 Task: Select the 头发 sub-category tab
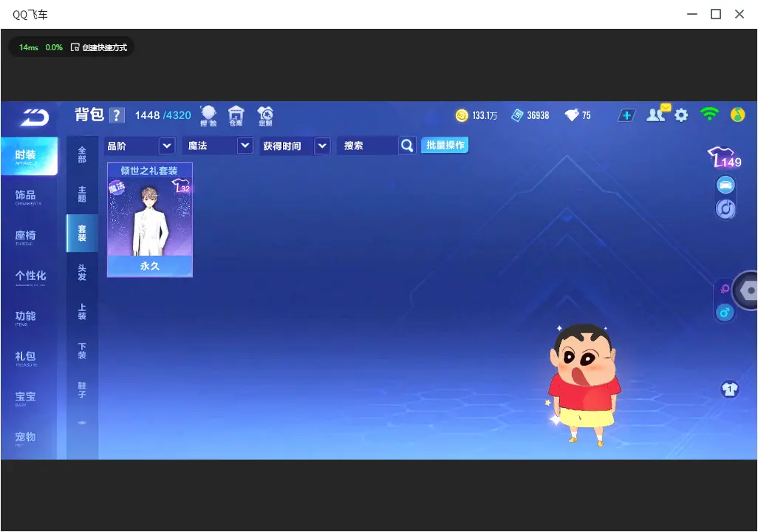[x=82, y=273]
